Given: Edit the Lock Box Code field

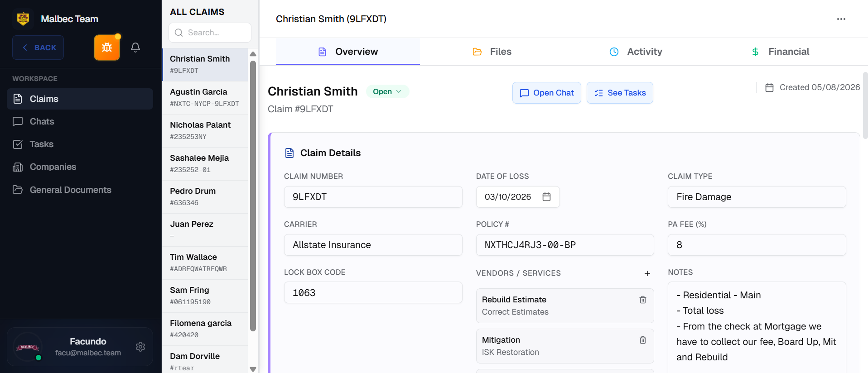Looking at the screenshot, I should (373, 292).
